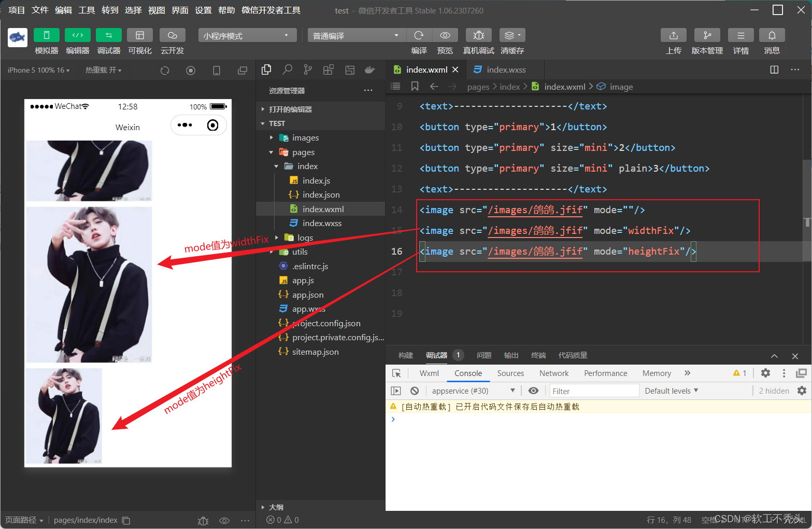
Task: Open the Default levels dropdown
Action: coord(672,391)
